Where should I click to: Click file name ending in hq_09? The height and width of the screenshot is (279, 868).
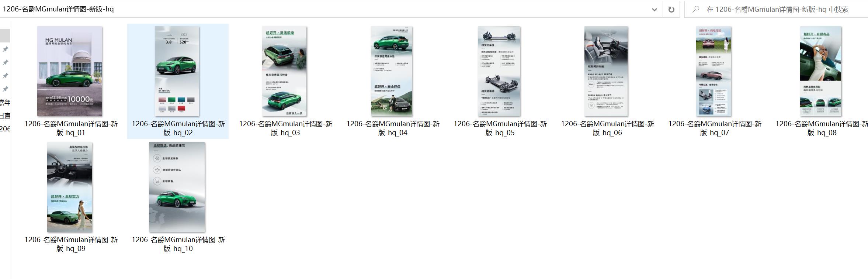(71, 244)
